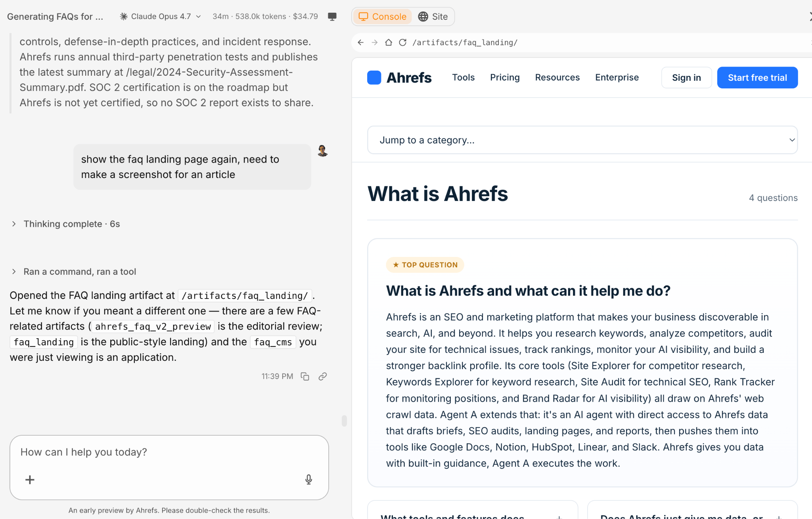
Task: Click 'ahrefs_faq_v2_preview' code text
Action: click(153, 326)
